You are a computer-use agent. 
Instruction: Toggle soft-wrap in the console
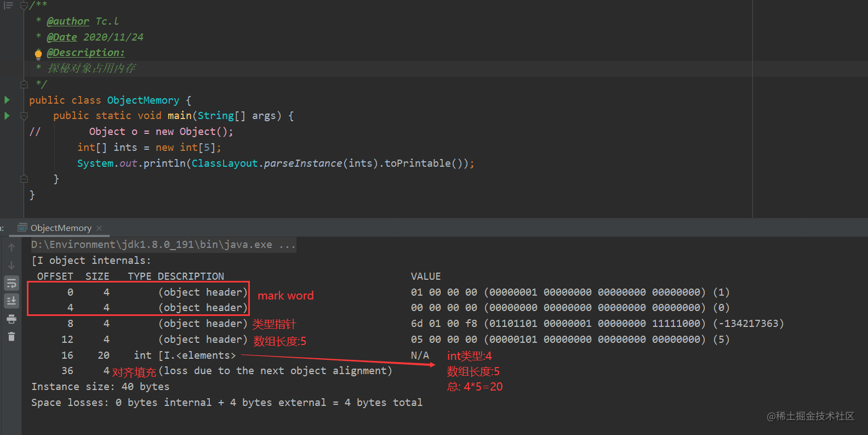(12, 283)
